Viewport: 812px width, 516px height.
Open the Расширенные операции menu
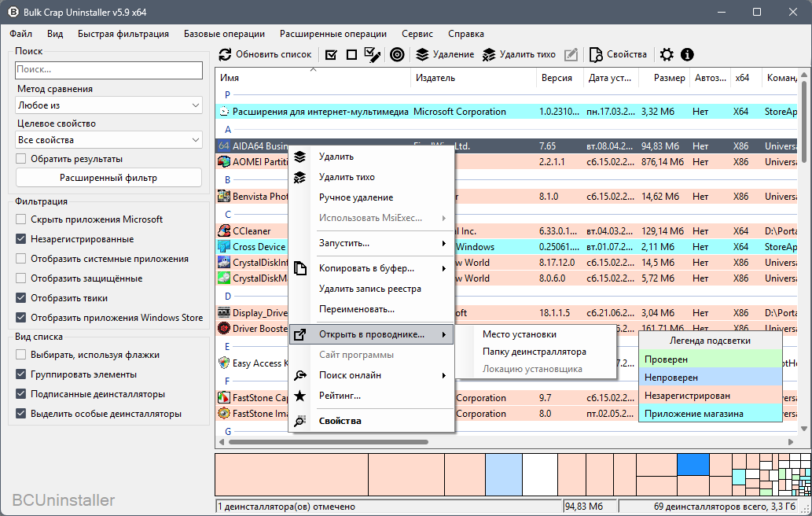click(333, 34)
